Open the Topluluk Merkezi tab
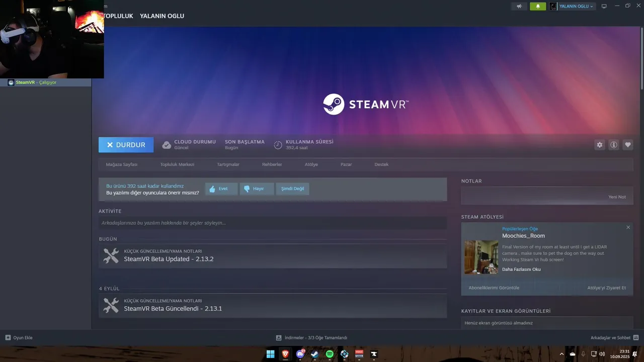 pos(177,164)
